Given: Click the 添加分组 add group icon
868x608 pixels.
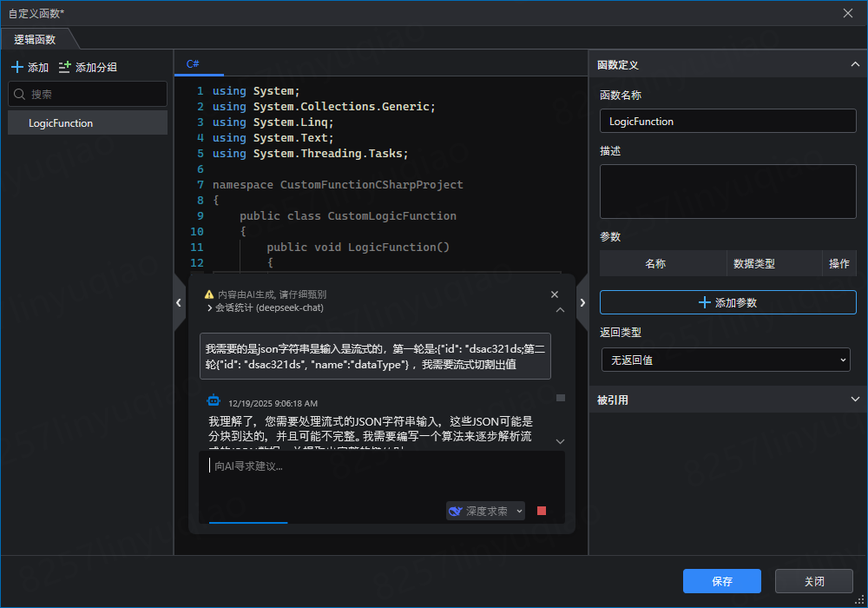Looking at the screenshot, I should (65, 67).
